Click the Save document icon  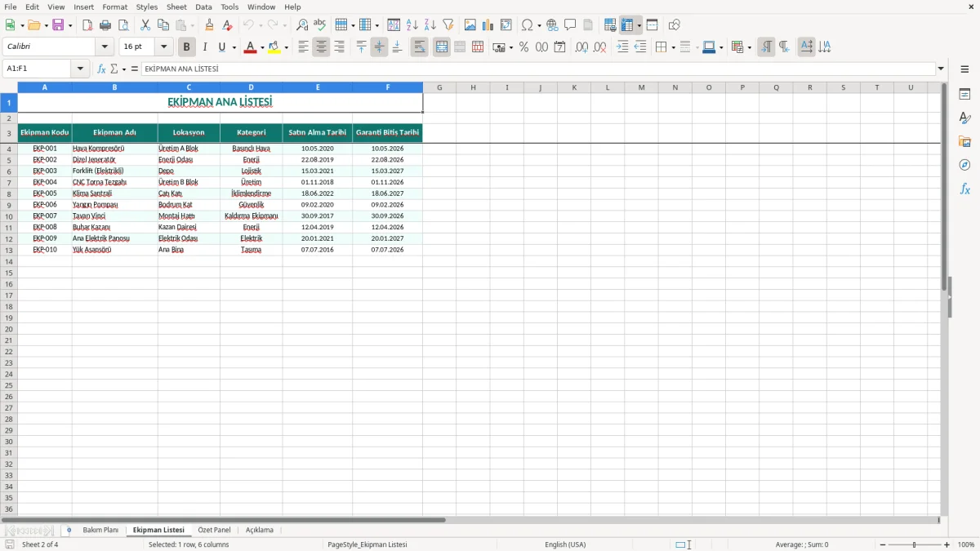58,25
